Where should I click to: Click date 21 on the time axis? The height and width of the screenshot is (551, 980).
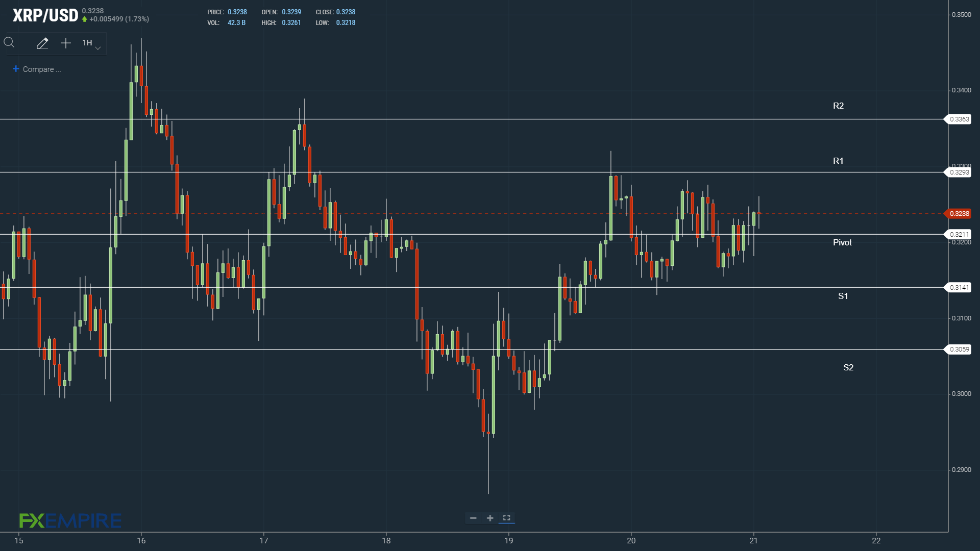[754, 541]
